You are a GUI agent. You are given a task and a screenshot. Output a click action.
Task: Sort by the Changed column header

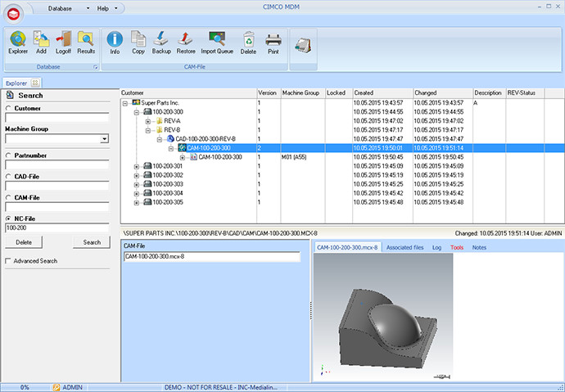(x=443, y=92)
